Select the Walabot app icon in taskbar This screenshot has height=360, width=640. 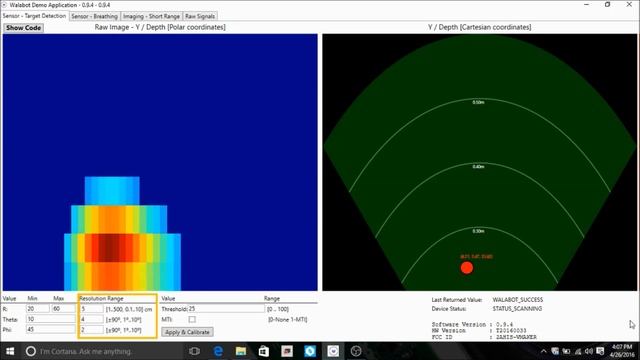(333, 351)
